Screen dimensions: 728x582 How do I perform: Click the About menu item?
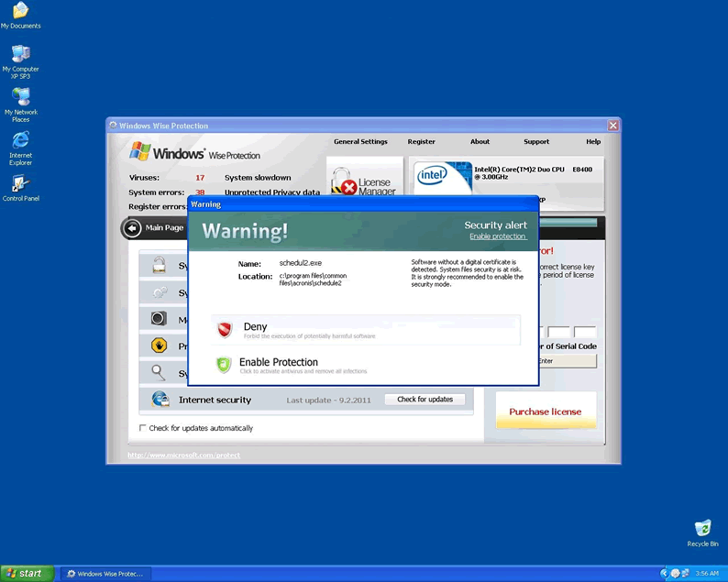tap(480, 142)
